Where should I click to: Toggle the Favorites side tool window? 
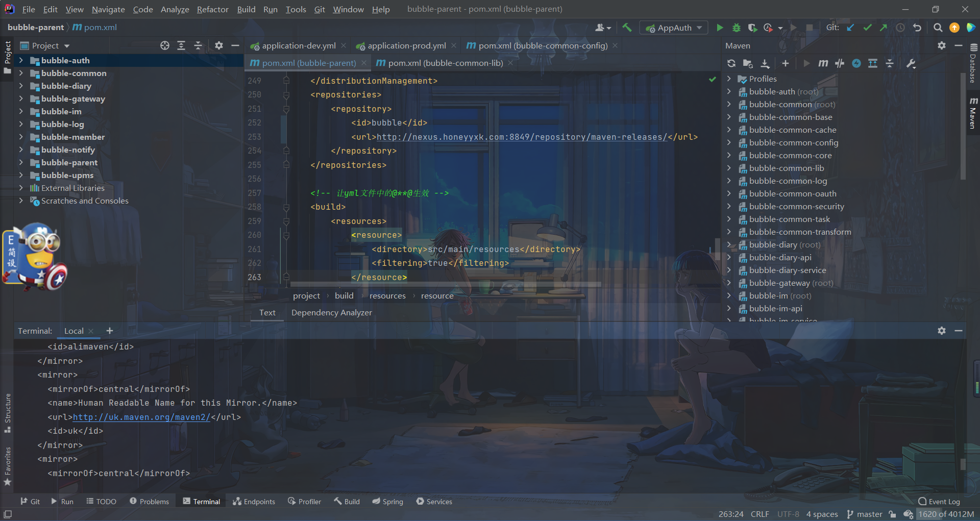8,466
